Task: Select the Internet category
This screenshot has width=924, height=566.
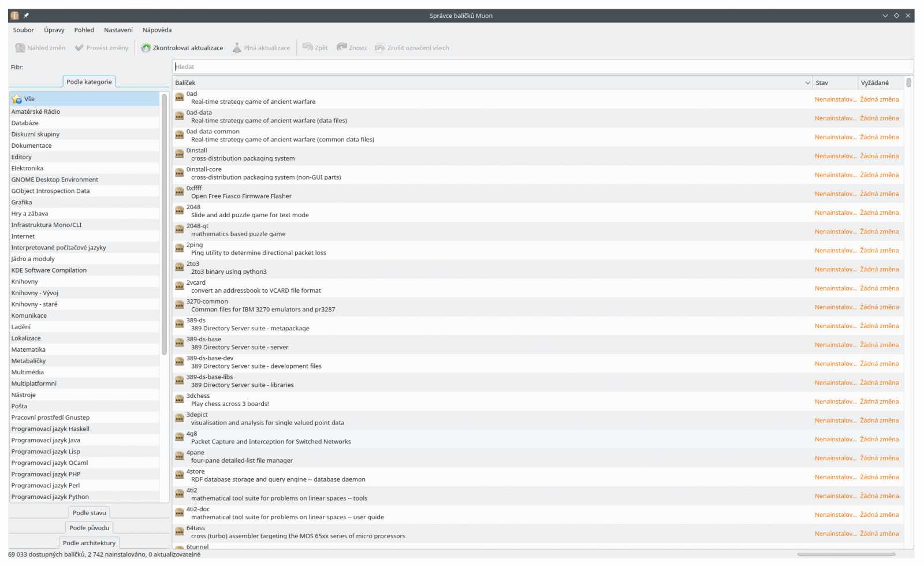Action: [x=84, y=236]
